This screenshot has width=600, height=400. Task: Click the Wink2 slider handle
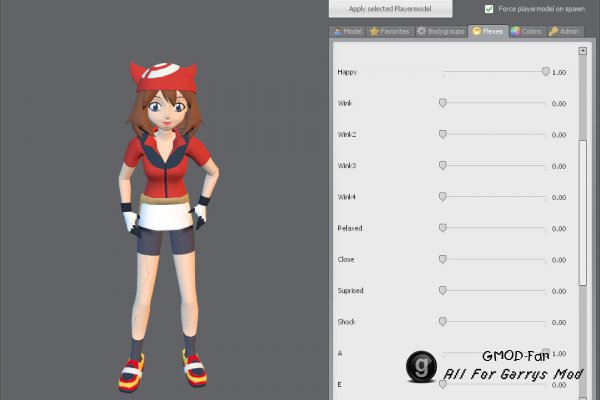click(x=443, y=134)
